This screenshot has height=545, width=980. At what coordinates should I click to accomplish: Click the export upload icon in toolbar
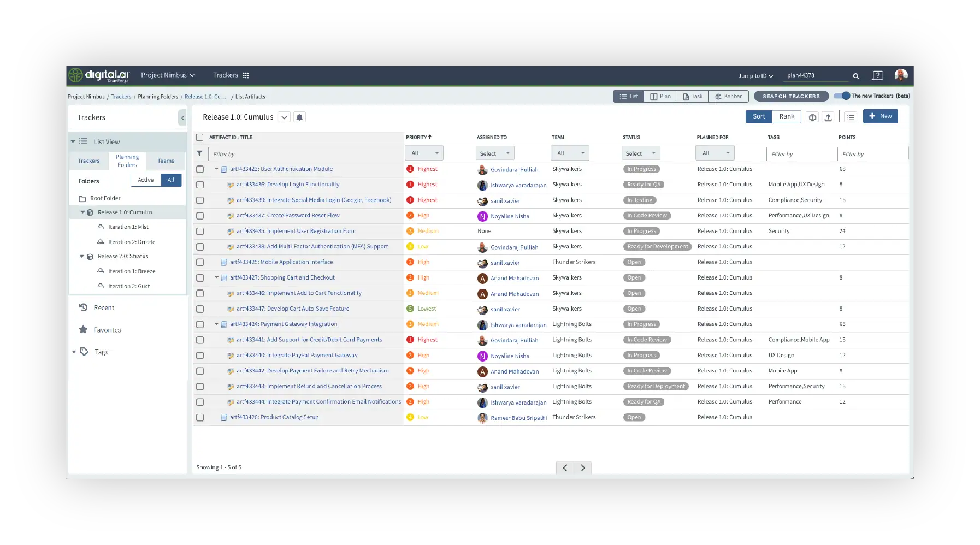(828, 117)
